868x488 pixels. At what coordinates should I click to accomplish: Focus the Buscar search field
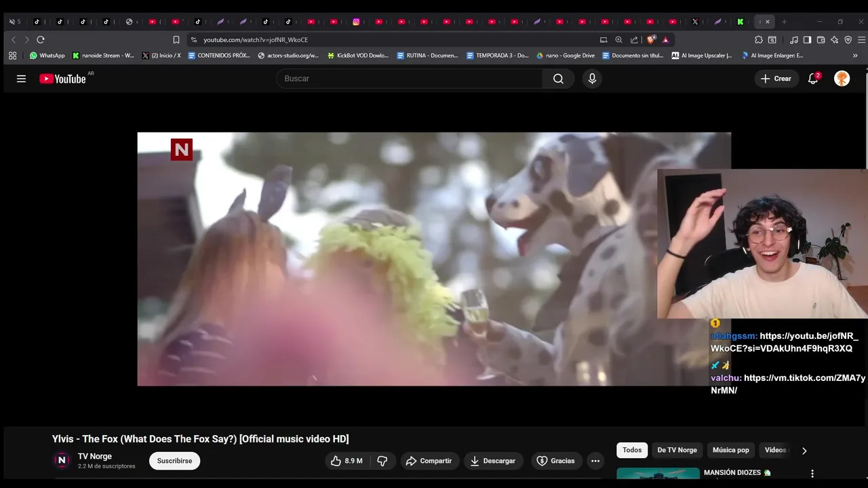[x=410, y=79]
